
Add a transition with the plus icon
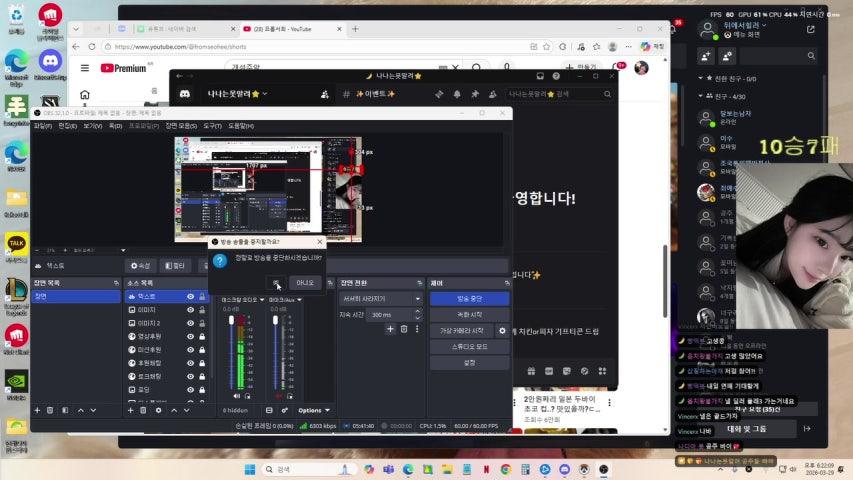pyautogui.click(x=390, y=329)
